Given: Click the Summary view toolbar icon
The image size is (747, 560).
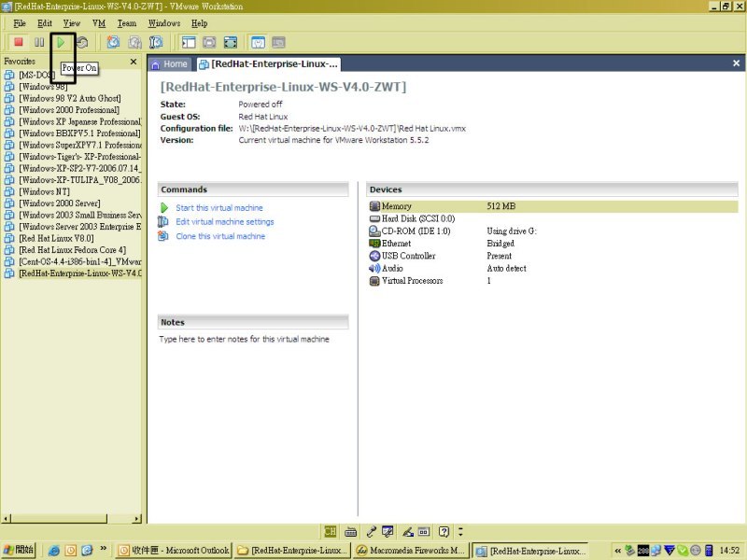Looking at the screenshot, I should (258, 42).
